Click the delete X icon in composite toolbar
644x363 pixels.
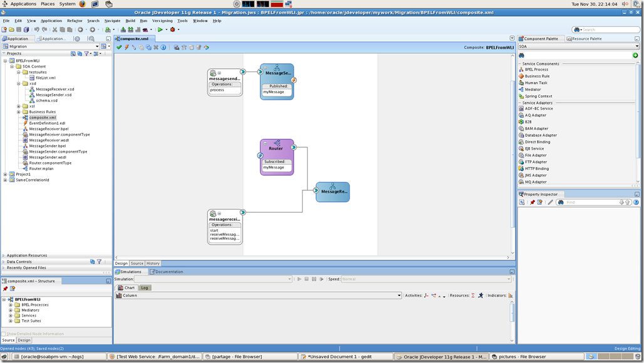click(155, 47)
